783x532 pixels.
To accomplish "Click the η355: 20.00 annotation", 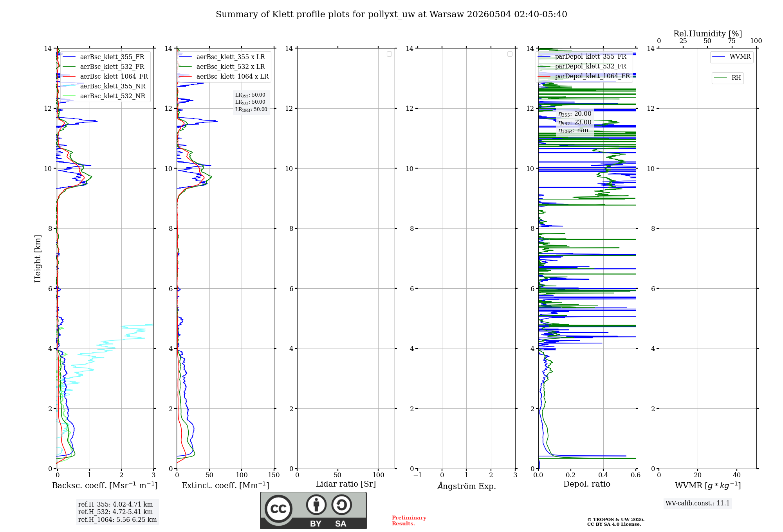I will (x=575, y=114).
